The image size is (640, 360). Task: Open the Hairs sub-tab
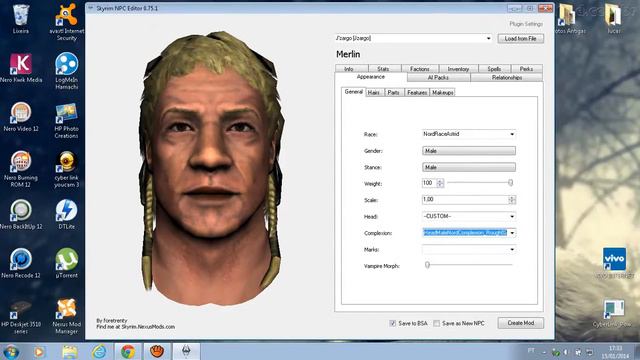tap(374, 93)
